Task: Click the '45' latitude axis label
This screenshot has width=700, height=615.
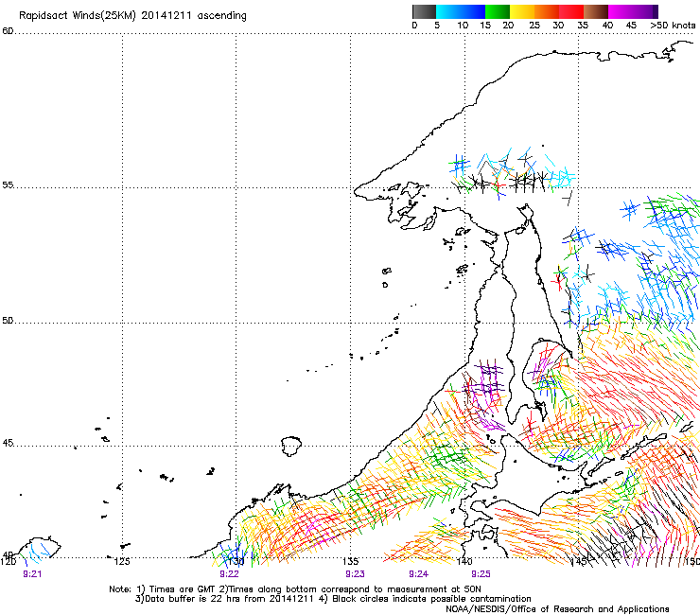Action: click(x=8, y=443)
